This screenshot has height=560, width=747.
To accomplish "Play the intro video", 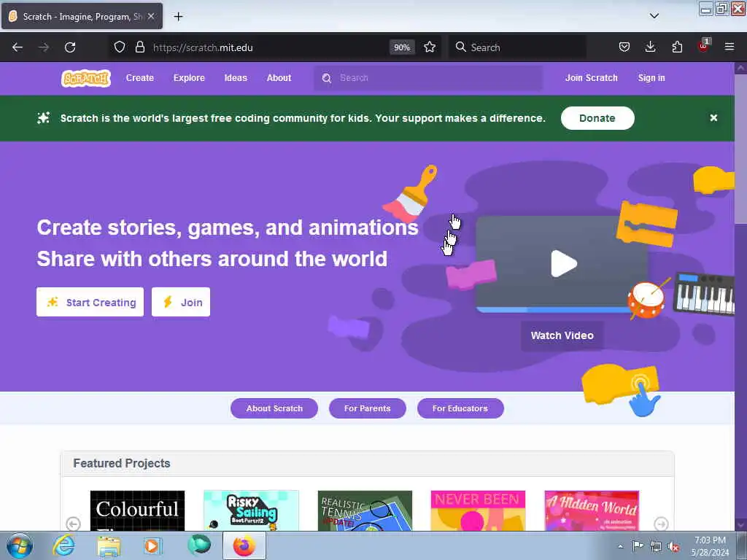I will (564, 263).
